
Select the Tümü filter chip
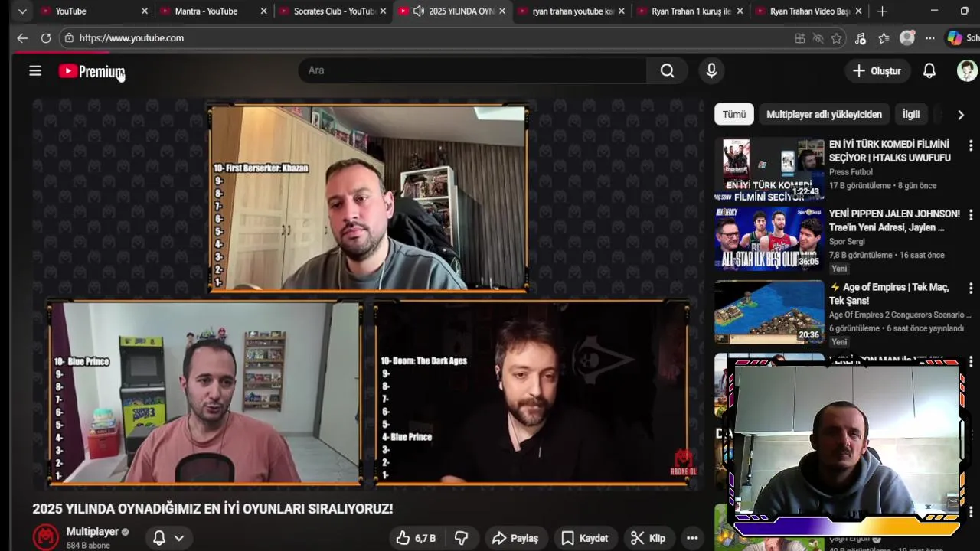tap(734, 114)
